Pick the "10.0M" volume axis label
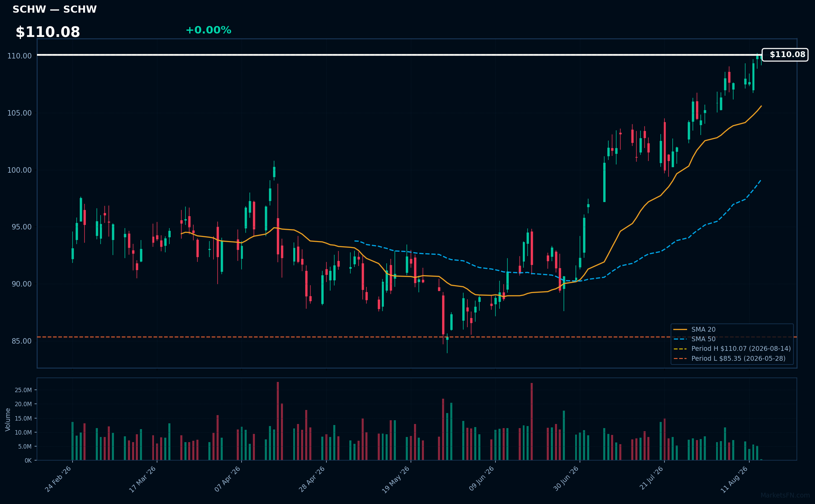815x504 pixels. click(24, 433)
